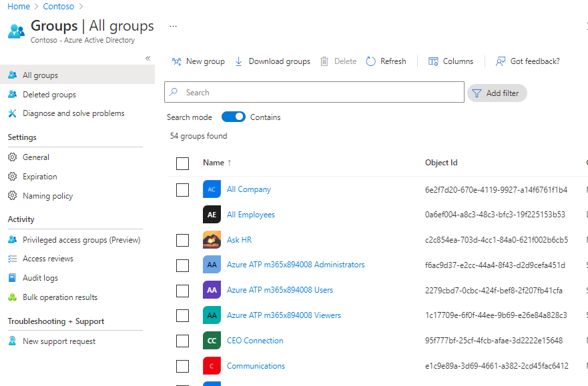
Task: Open the ellipsis more options menu
Action: (x=173, y=26)
